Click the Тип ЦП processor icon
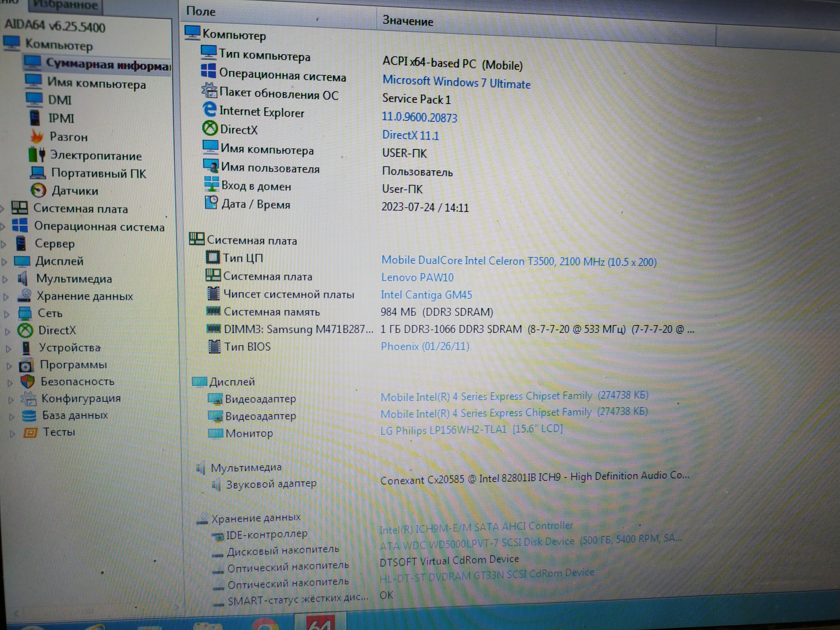Image resolution: width=840 pixels, height=630 pixels. coord(213,257)
